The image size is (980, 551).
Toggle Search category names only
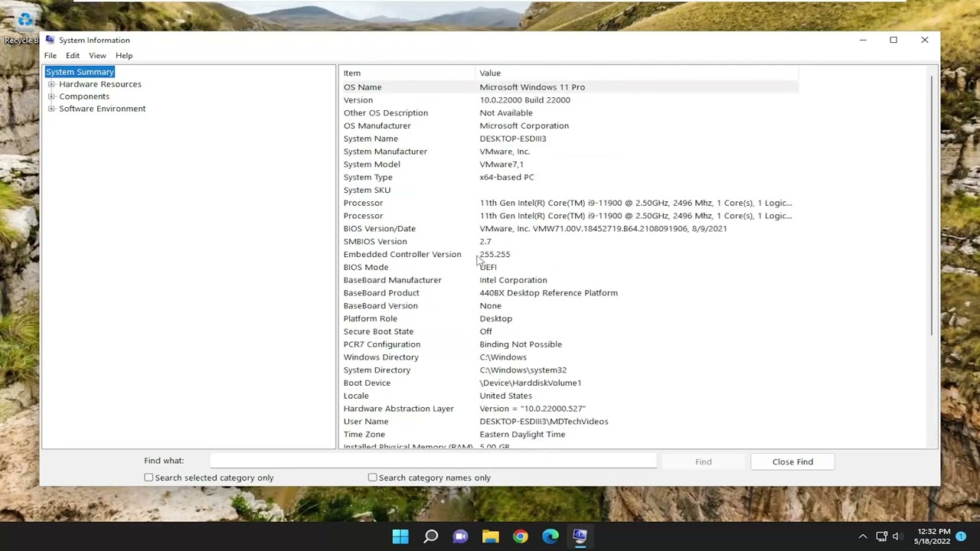click(x=372, y=478)
